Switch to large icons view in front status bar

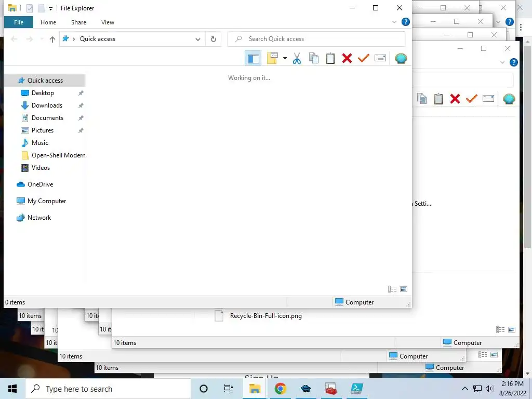pos(403,289)
